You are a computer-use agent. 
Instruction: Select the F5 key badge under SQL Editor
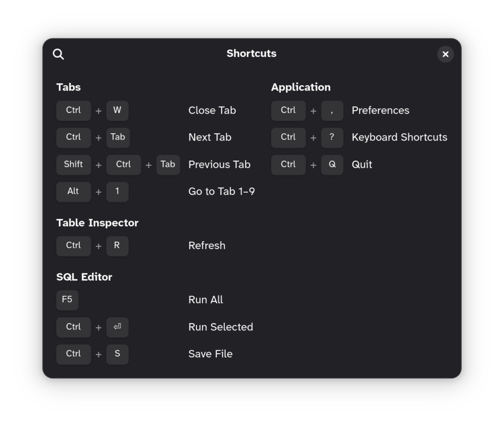(x=67, y=300)
